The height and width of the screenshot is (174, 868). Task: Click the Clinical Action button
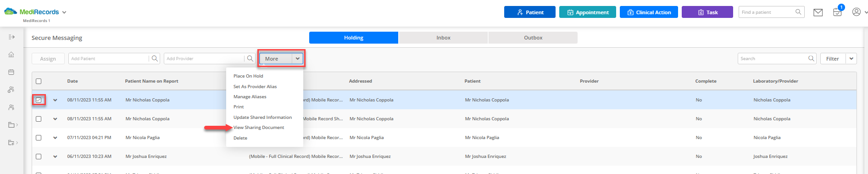click(x=649, y=12)
